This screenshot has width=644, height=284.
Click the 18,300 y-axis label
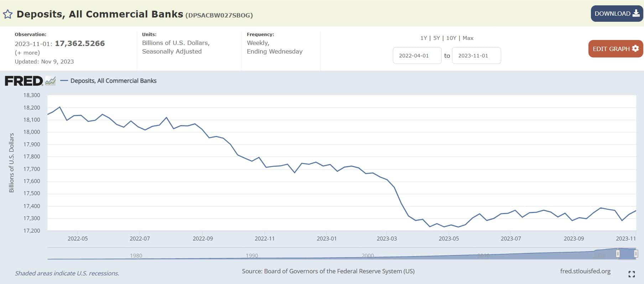coord(32,95)
